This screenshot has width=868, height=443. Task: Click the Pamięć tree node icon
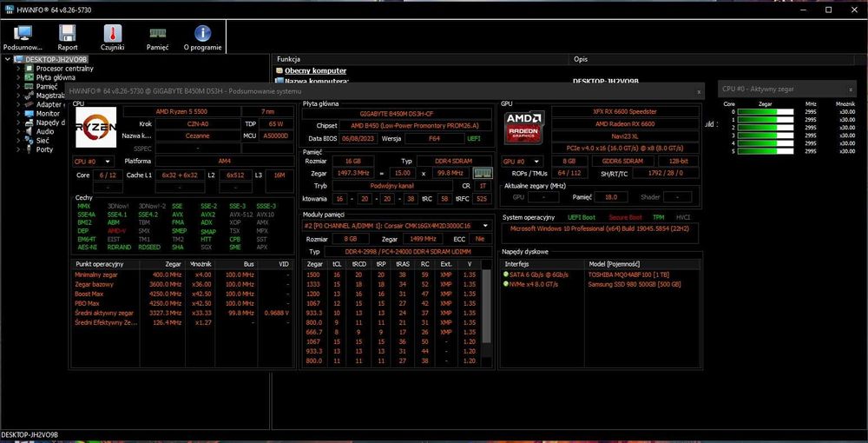pos(30,86)
